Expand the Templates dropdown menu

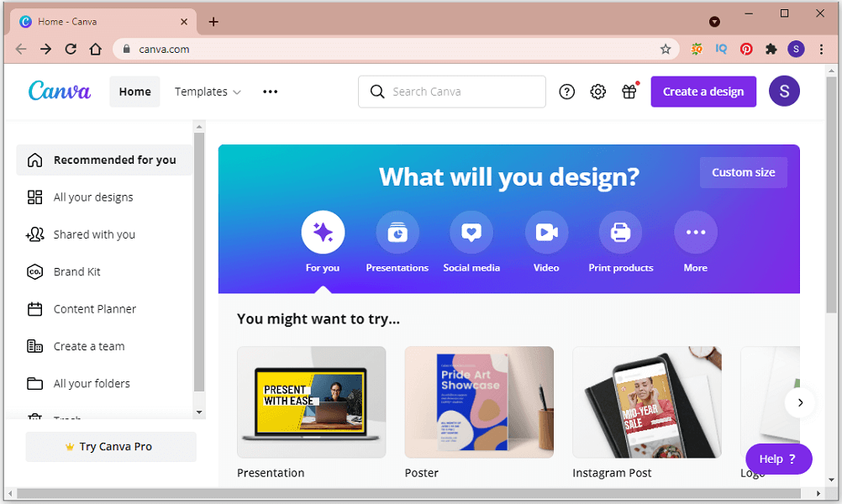[208, 92]
